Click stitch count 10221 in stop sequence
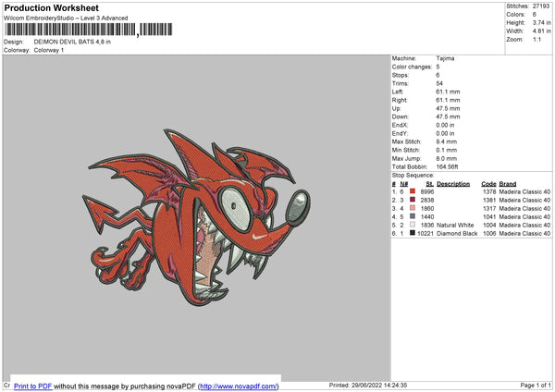Viewport: 555px width, 392px height. [425, 234]
